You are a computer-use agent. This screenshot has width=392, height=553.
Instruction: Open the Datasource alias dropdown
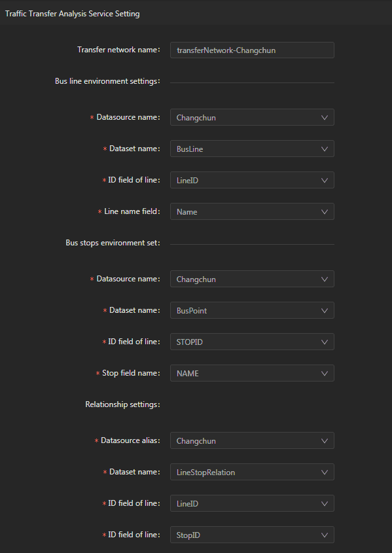[252, 441]
